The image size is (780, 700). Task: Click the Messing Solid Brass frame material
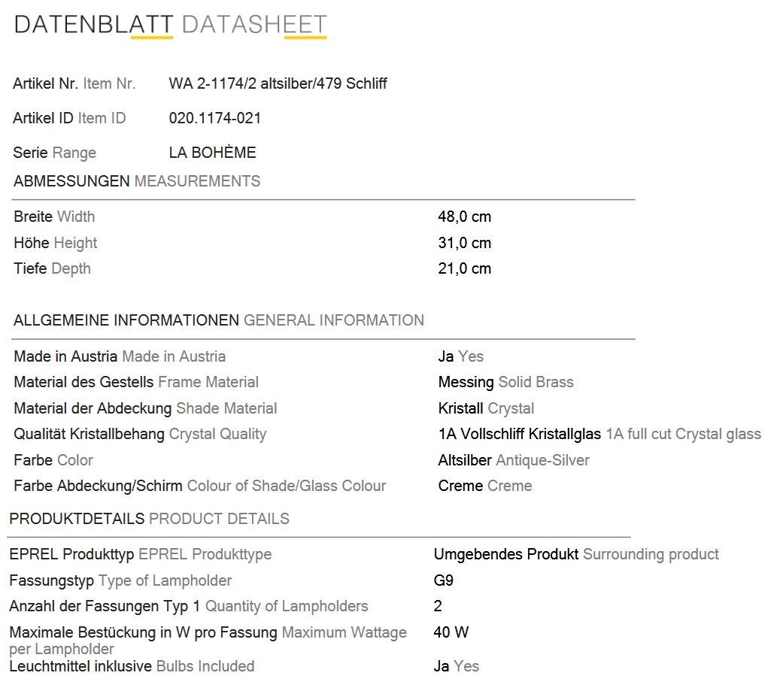[x=506, y=382]
